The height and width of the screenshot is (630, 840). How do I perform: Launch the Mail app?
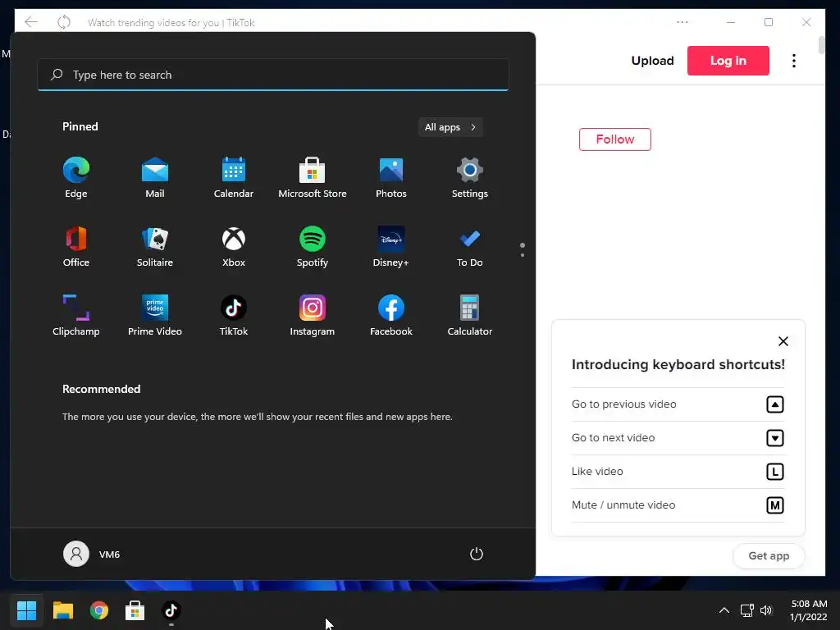[x=155, y=178]
